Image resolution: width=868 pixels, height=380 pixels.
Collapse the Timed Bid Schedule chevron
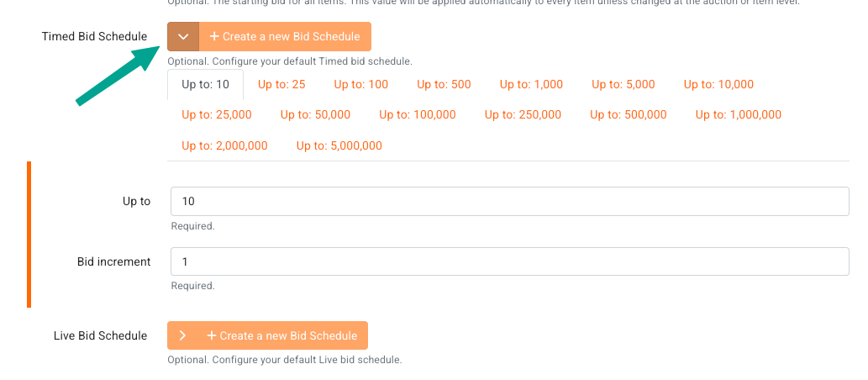tap(183, 36)
